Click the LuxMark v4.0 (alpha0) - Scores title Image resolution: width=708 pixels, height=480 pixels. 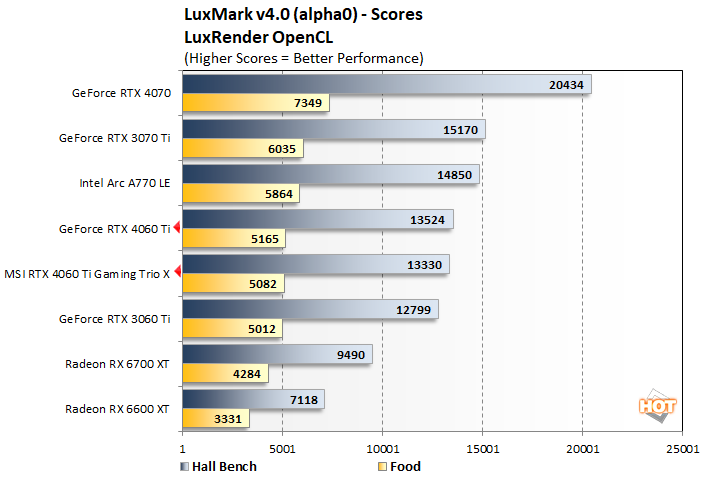303,14
